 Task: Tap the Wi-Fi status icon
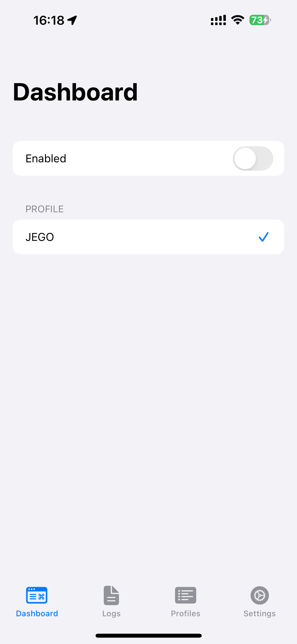tap(238, 20)
